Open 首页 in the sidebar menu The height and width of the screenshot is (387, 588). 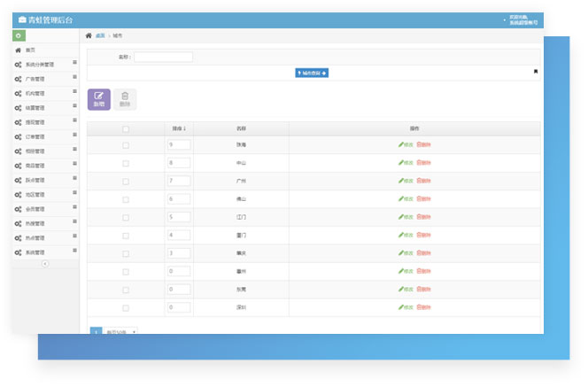point(46,50)
